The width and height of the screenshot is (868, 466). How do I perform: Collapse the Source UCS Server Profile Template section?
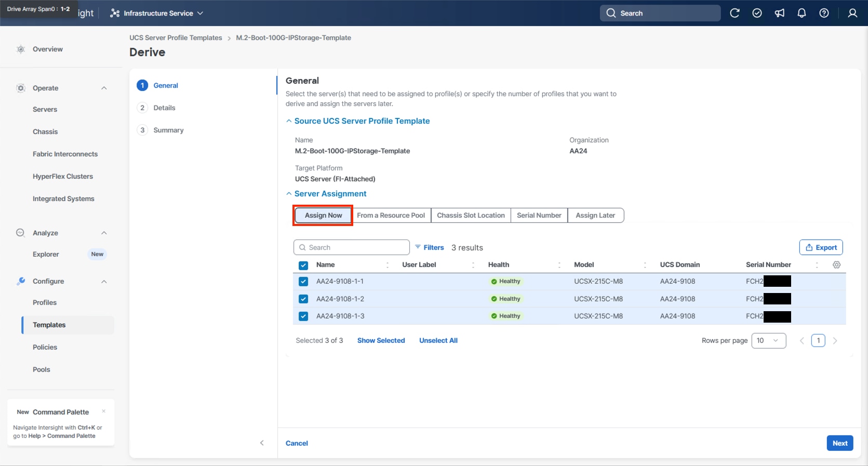tap(289, 121)
